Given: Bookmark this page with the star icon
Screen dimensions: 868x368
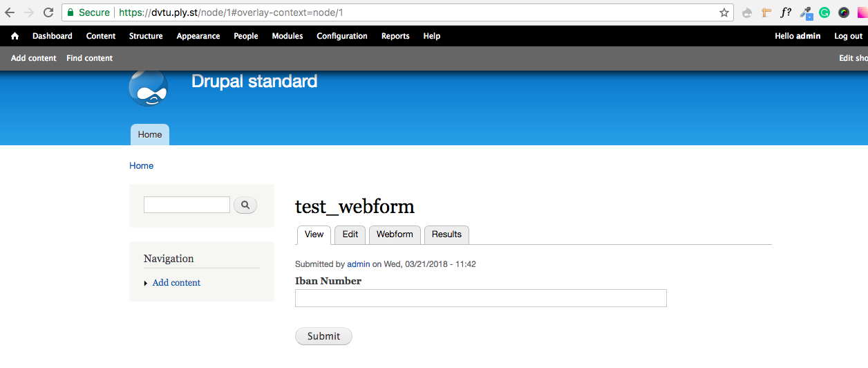Looking at the screenshot, I should coord(724,12).
